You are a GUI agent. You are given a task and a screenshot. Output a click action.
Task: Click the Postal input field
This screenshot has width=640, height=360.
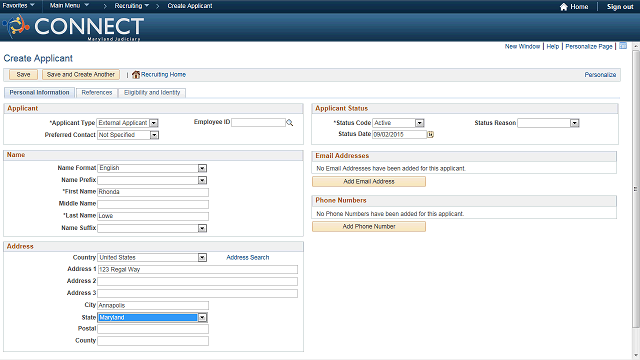pos(153,329)
